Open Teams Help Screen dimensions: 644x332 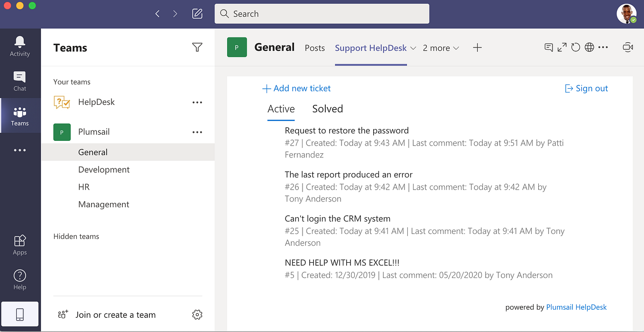click(19, 279)
